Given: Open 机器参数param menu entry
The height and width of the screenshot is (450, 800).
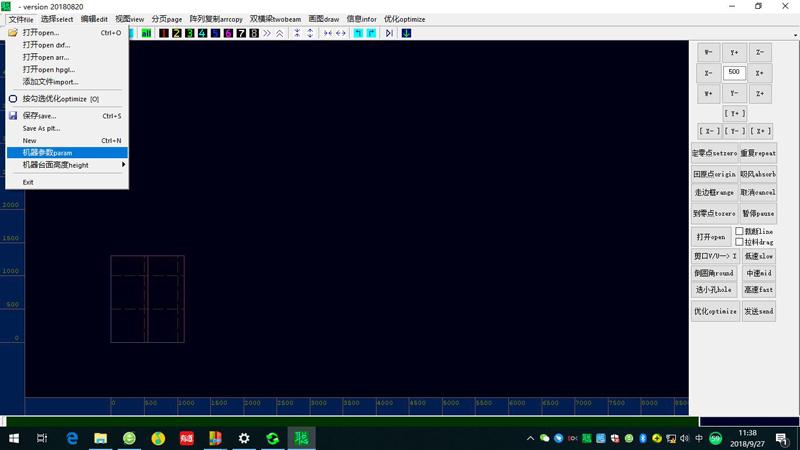Looking at the screenshot, I should tap(67, 153).
